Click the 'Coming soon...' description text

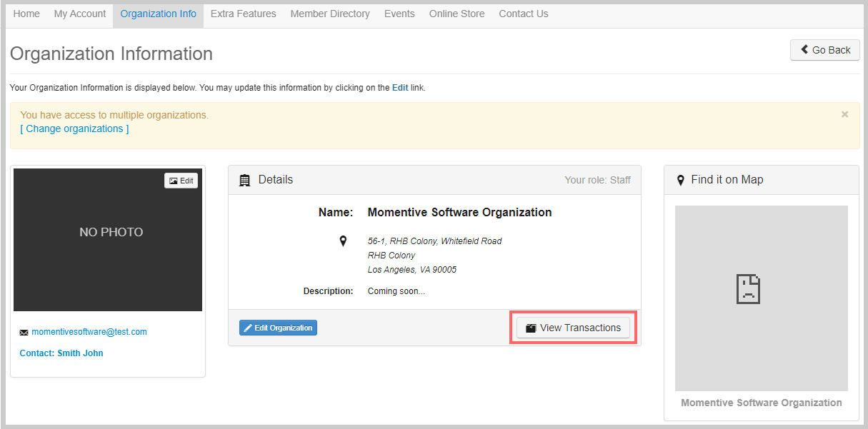click(x=396, y=291)
